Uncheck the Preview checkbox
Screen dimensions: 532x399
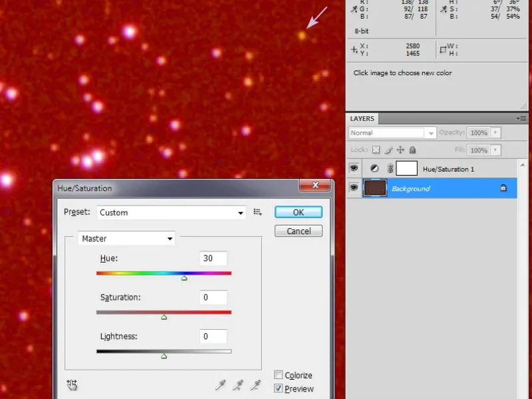click(279, 388)
